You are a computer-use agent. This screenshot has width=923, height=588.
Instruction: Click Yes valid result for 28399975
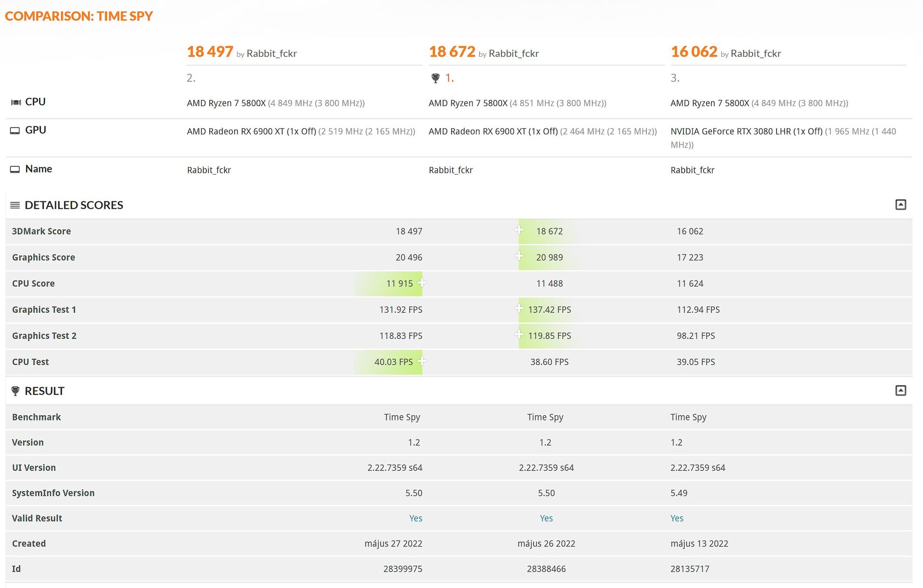pos(416,518)
